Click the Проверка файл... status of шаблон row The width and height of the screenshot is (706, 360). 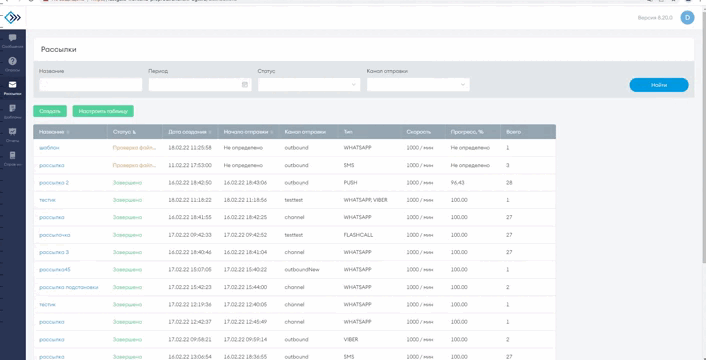click(x=135, y=148)
